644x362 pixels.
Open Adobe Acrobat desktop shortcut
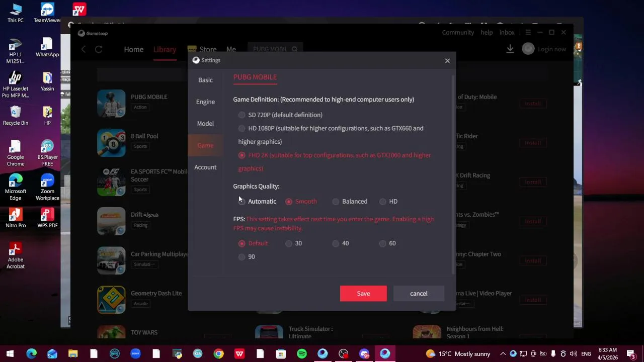tap(16, 256)
